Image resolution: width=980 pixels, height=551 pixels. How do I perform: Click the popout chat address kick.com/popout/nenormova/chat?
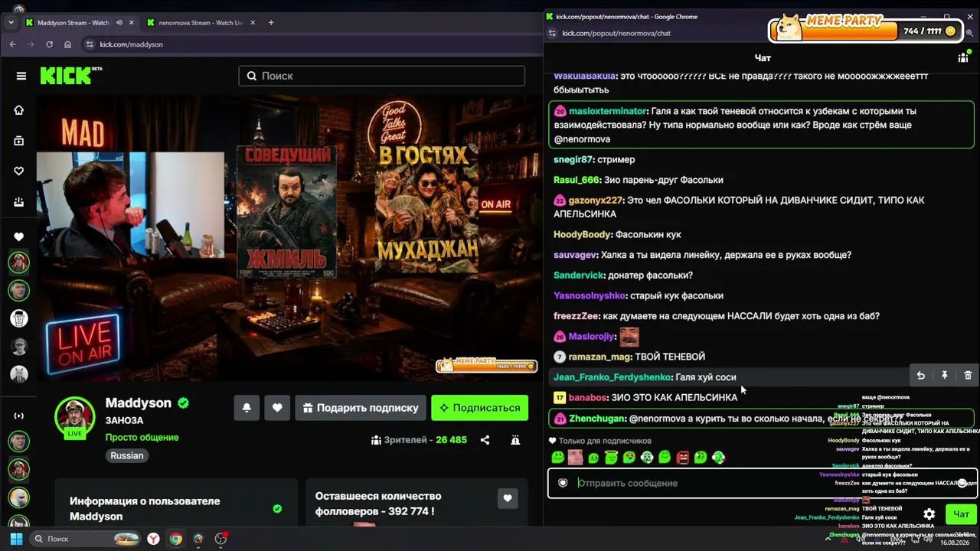(616, 34)
